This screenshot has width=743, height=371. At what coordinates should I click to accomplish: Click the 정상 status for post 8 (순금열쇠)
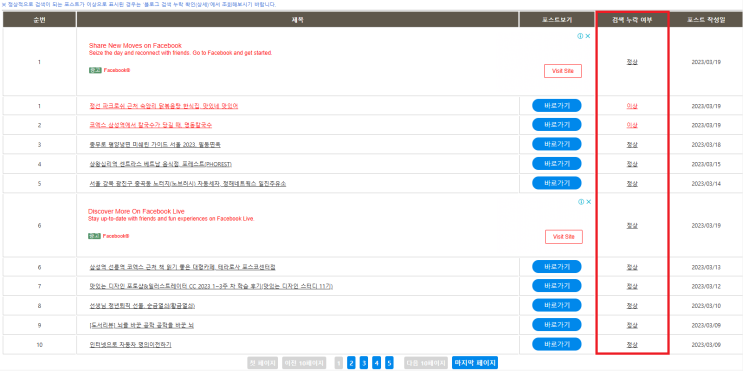632,306
